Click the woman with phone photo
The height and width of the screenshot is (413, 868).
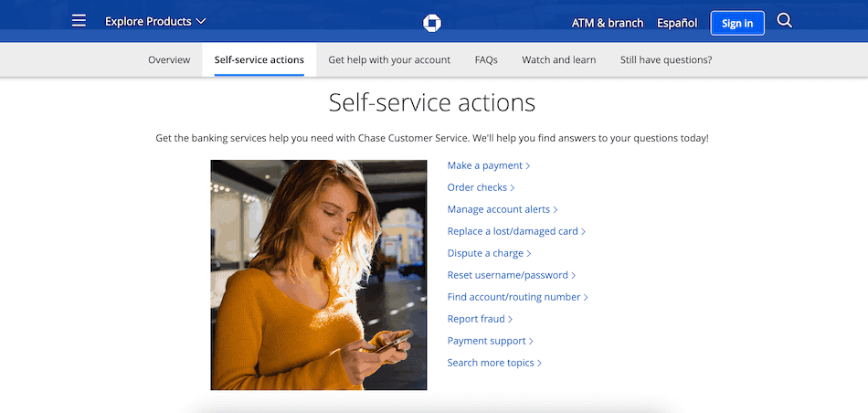point(318,275)
